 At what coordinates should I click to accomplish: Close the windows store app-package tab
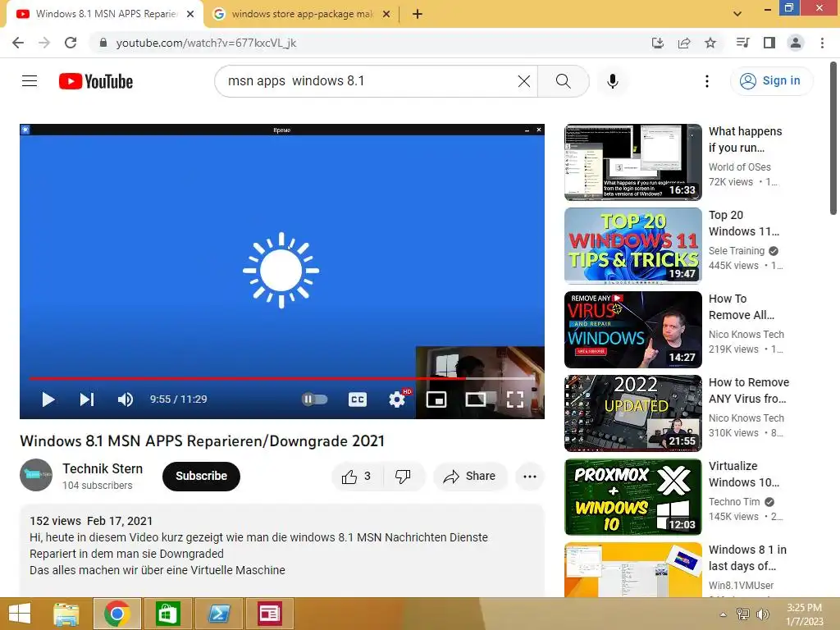386,15
